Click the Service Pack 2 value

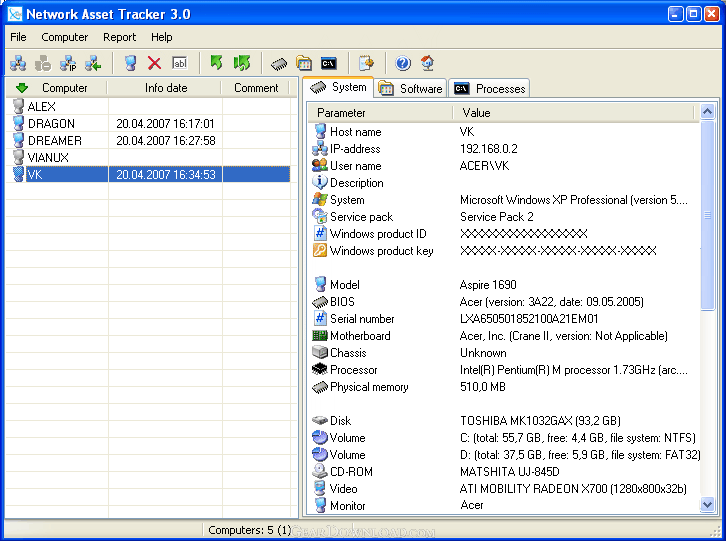pos(496,217)
